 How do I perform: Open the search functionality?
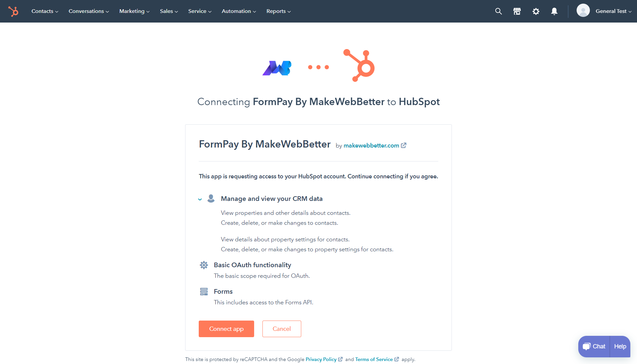pyautogui.click(x=499, y=11)
